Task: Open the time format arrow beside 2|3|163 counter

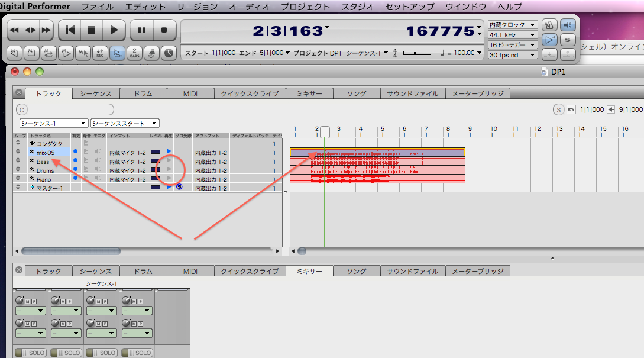Action: 328,27
